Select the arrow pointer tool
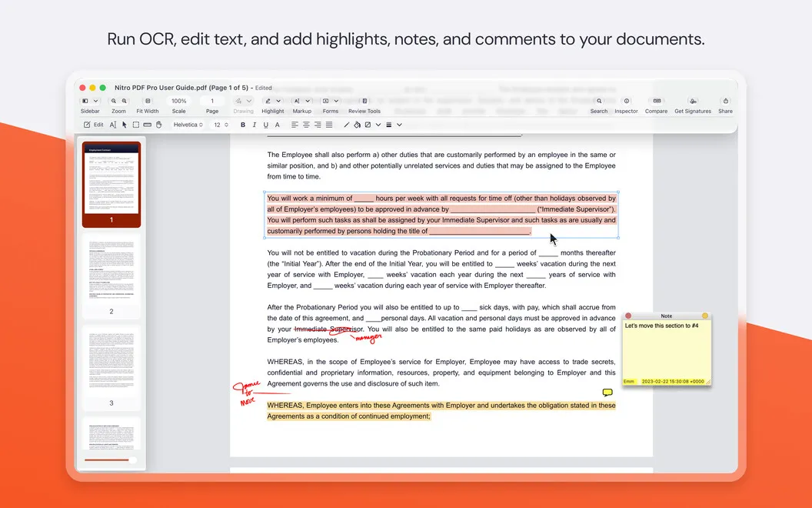Viewport: 812px width, 508px height. pos(125,125)
